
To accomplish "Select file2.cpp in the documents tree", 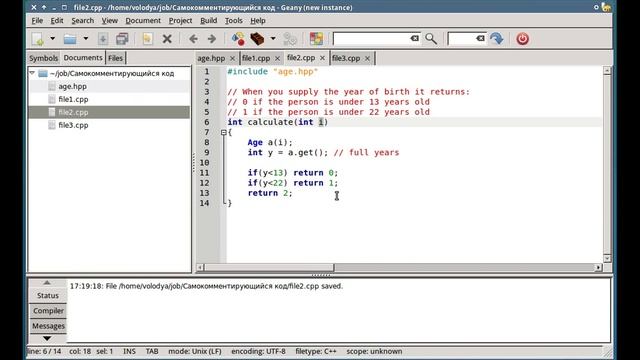I will click(109, 112).
